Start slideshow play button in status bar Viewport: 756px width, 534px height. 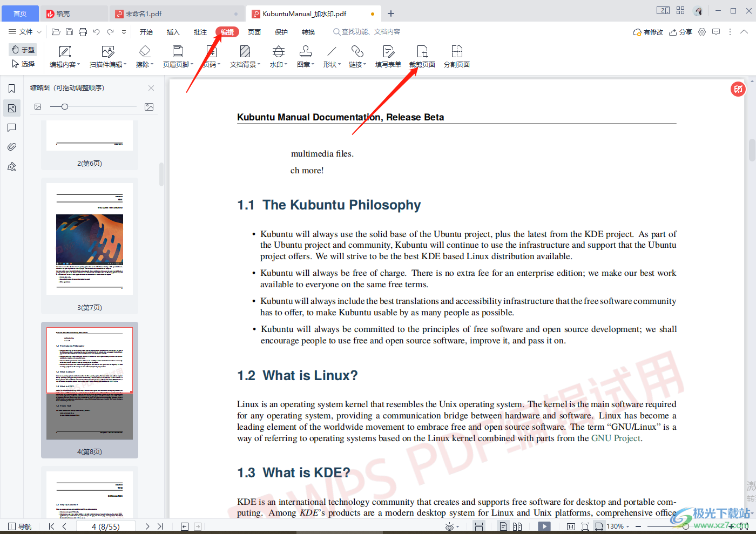click(x=544, y=526)
